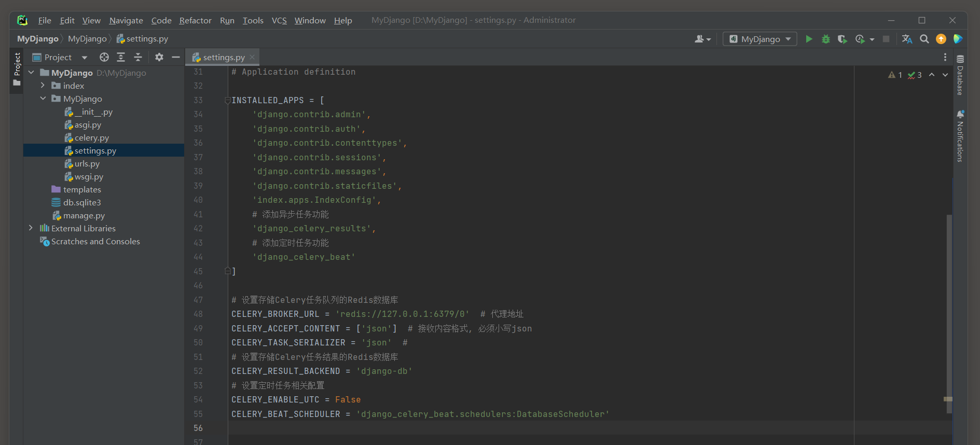
Task: Click second MyDjango breadcrumb
Action: tap(87, 39)
